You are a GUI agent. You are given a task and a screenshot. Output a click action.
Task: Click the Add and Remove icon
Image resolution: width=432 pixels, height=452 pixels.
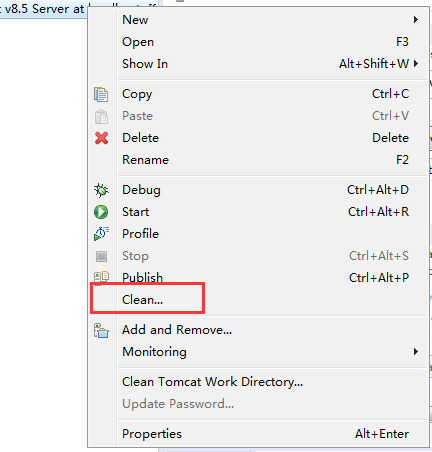click(101, 330)
